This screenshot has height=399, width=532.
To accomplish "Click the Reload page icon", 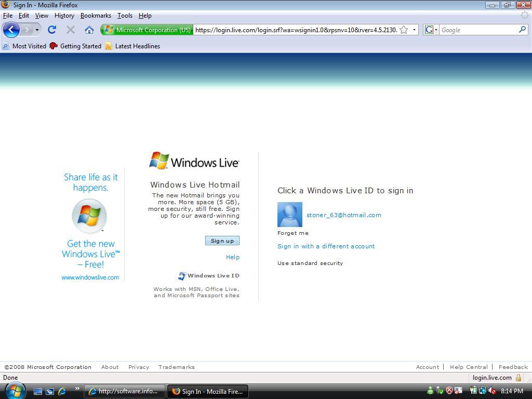I will pyautogui.click(x=51, y=30).
